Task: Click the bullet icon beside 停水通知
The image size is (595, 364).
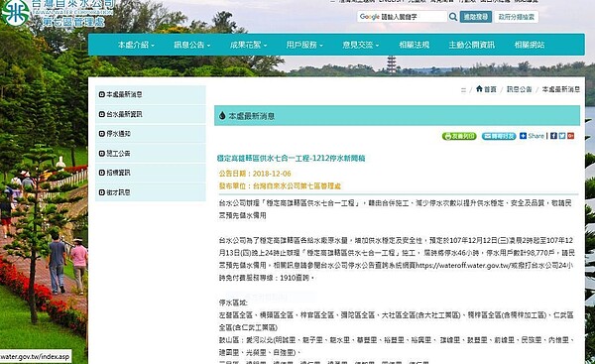Action: click(x=102, y=134)
